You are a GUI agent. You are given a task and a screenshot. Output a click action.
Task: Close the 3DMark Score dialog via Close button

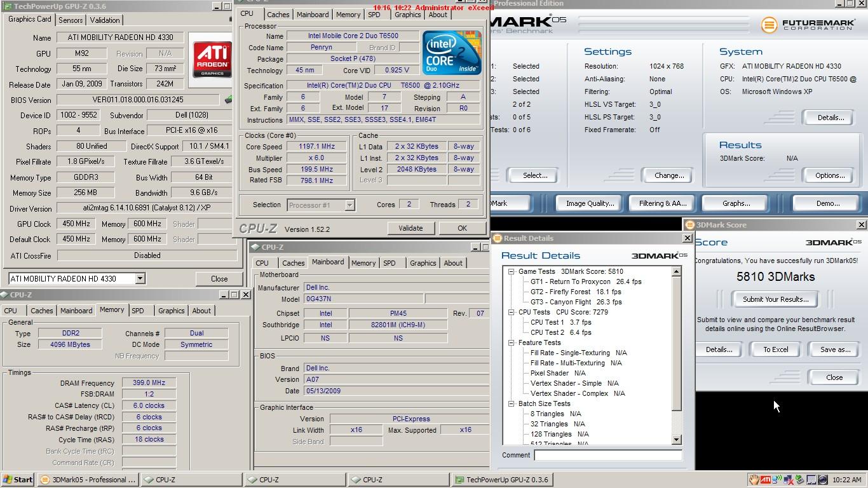point(834,377)
